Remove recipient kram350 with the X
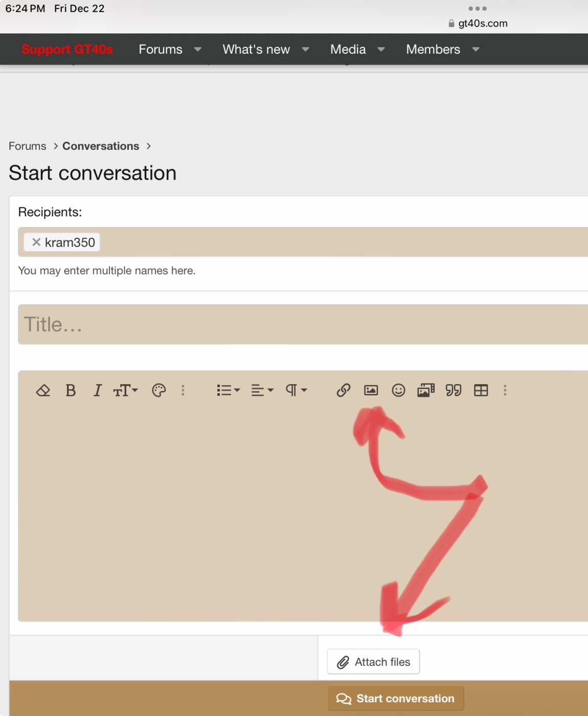588x716 pixels. (36, 242)
